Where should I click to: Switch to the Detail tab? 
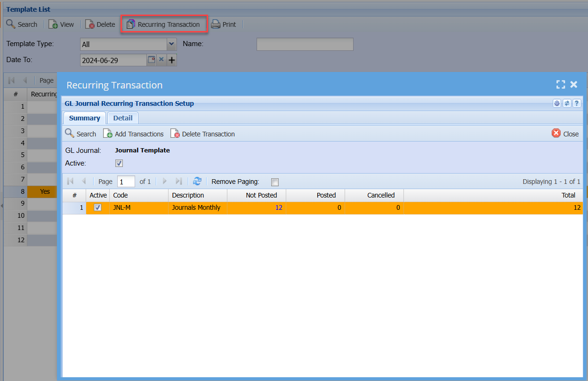[122, 118]
